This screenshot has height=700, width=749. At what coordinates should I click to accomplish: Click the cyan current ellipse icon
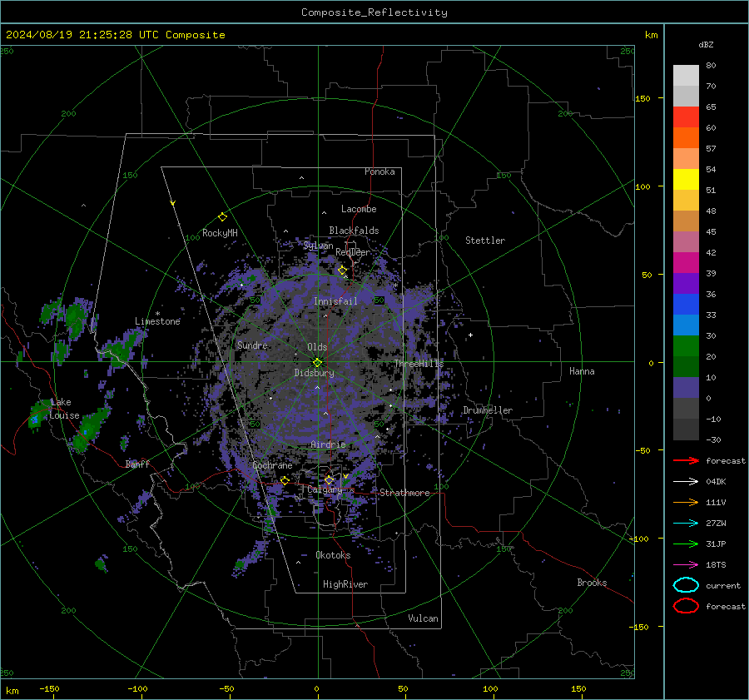pyautogui.click(x=686, y=585)
